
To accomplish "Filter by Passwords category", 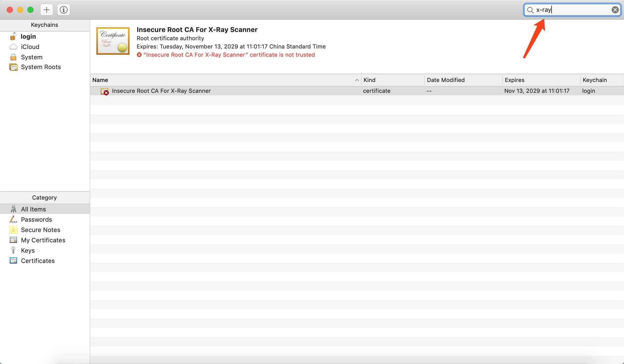I will [36, 219].
